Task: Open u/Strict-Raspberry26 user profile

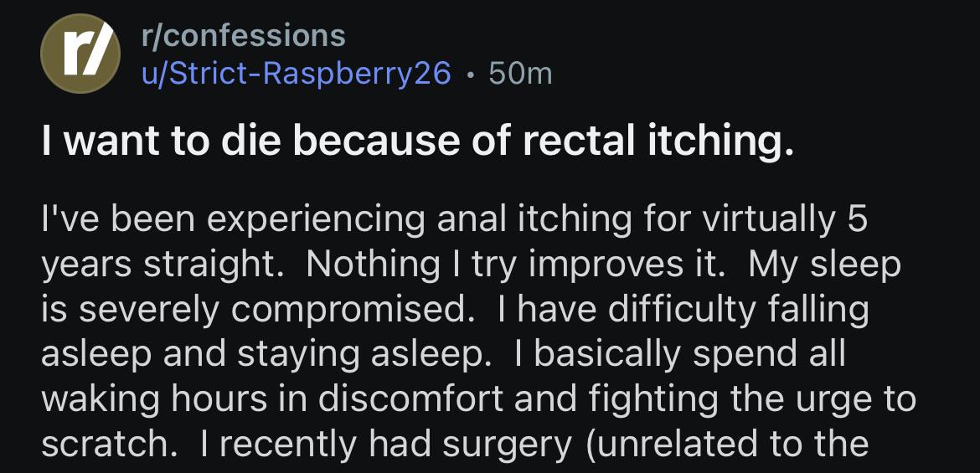Action: coord(297,74)
